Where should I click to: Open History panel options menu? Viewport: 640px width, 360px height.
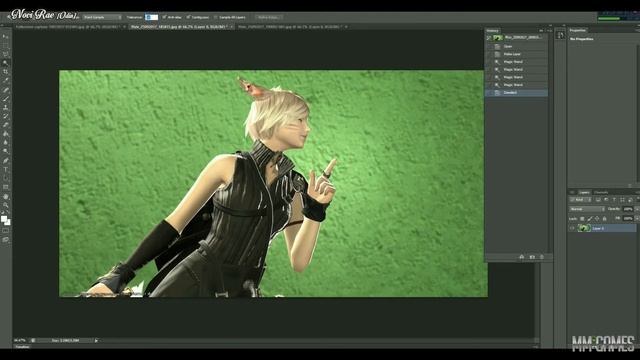point(549,31)
